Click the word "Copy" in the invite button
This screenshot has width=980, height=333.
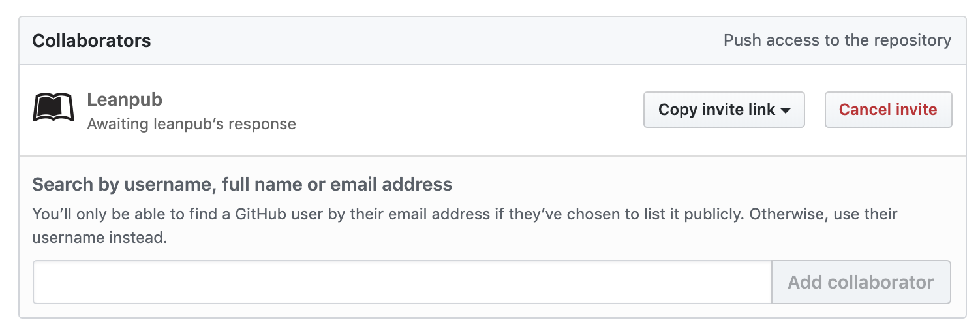678,110
